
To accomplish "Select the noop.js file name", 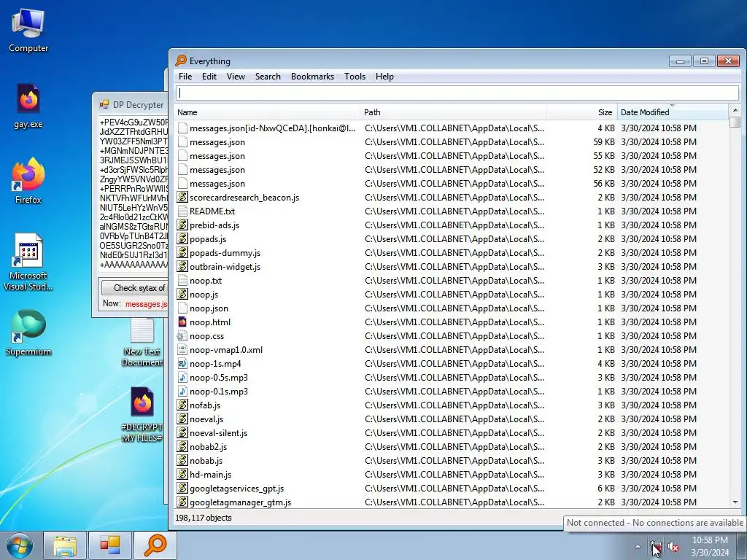I will (x=204, y=295).
